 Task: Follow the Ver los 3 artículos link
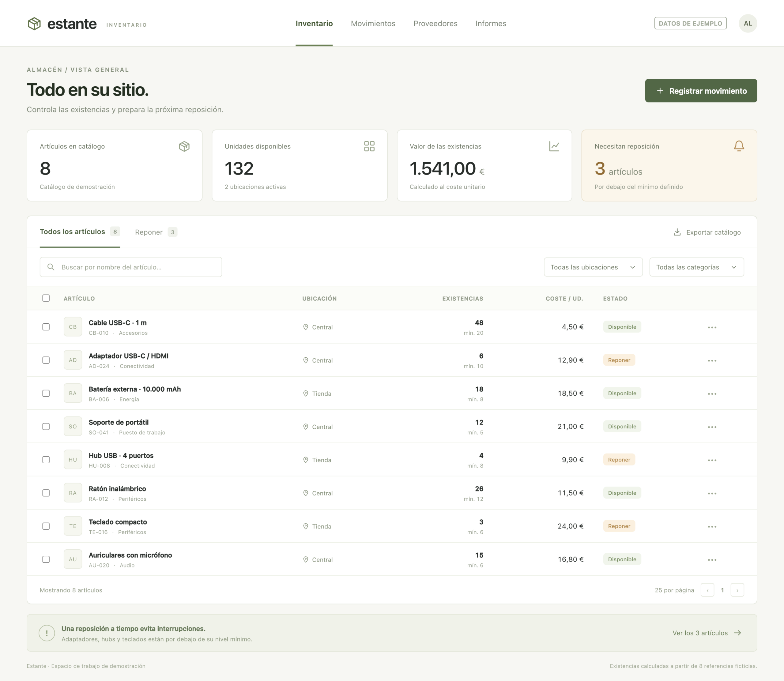(x=707, y=633)
